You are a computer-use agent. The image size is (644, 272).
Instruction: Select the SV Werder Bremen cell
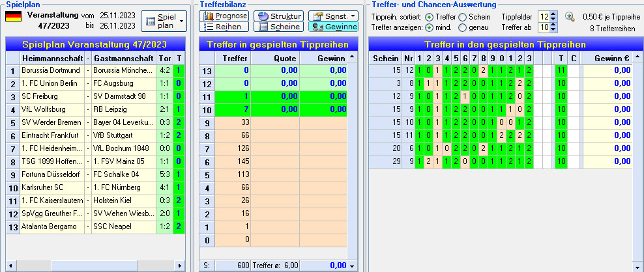(53, 122)
